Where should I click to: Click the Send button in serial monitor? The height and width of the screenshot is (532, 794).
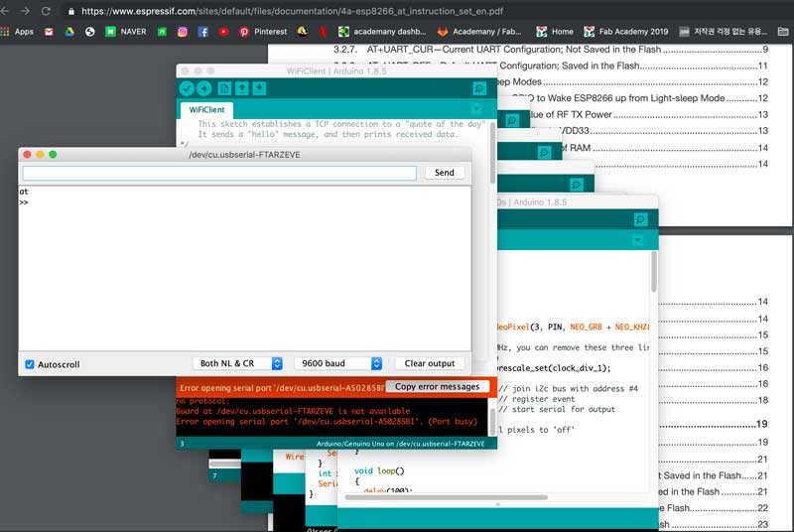(x=444, y=173)
